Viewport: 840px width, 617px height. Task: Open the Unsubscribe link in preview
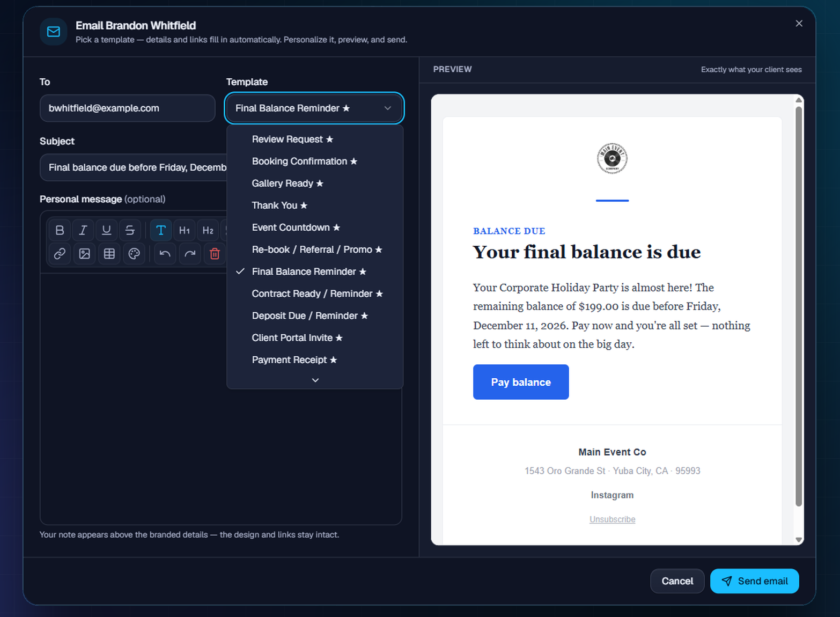[x=612, y=519]
